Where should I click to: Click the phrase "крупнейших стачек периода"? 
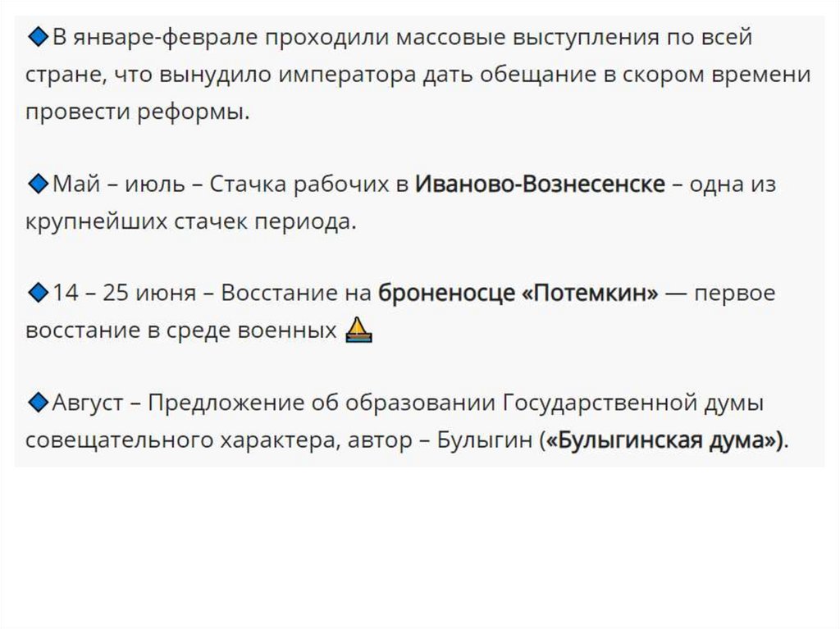coord(189,222)
